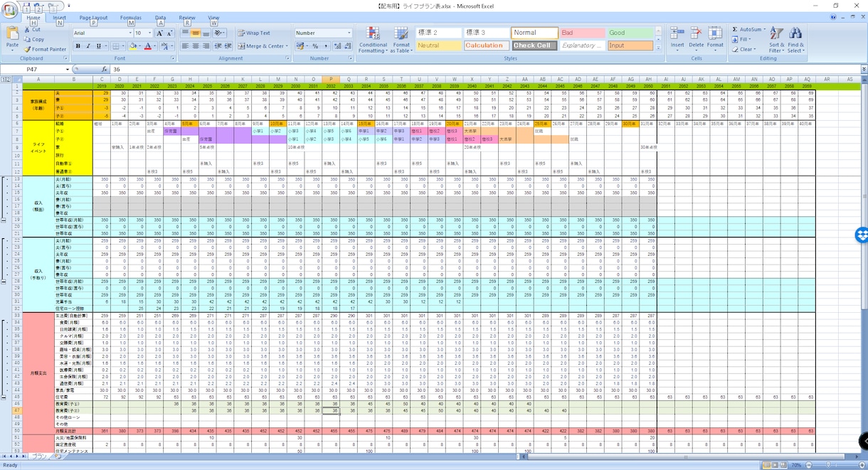Click the Format Painter brush icon
This screenshot has width=868, height=470.
coord(27,49)
